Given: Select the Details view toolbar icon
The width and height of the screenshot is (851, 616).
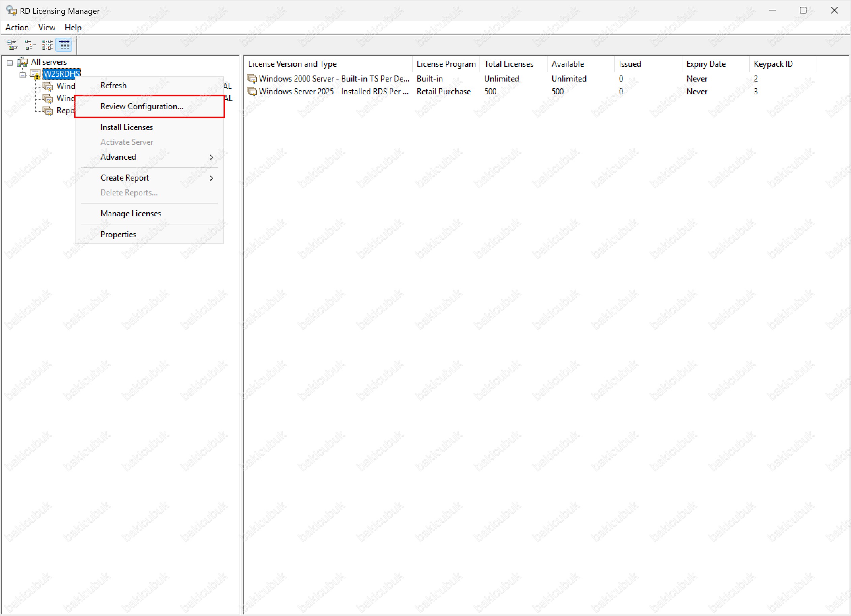Looking at the screenshot, I should tap(64, 45).
